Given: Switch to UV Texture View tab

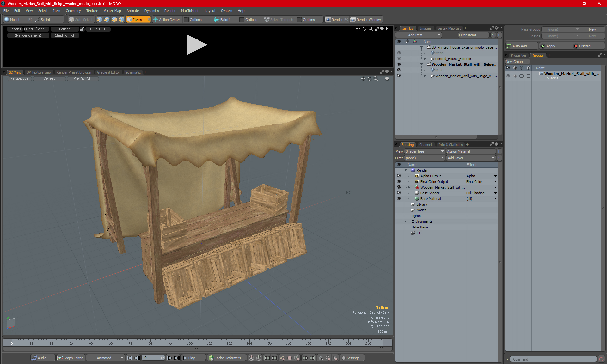Looking at the screenshot, I should pyautogui.click(x=39, y=72).
